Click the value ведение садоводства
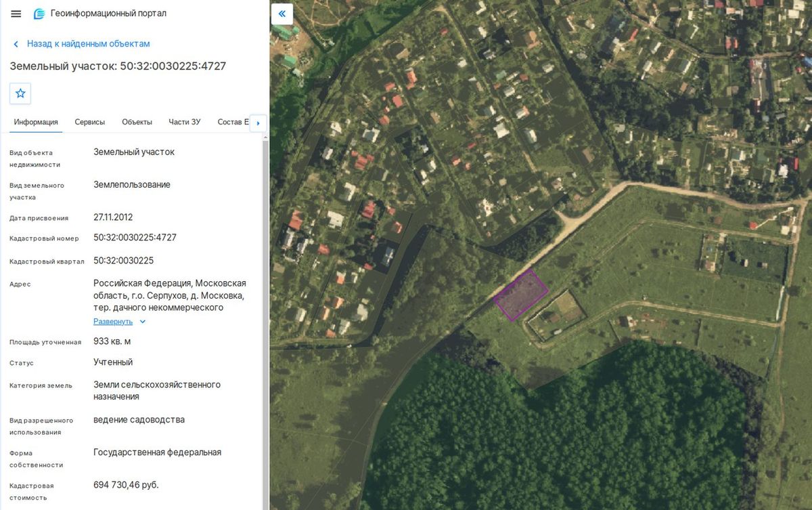812x510 pixels. 139,420
